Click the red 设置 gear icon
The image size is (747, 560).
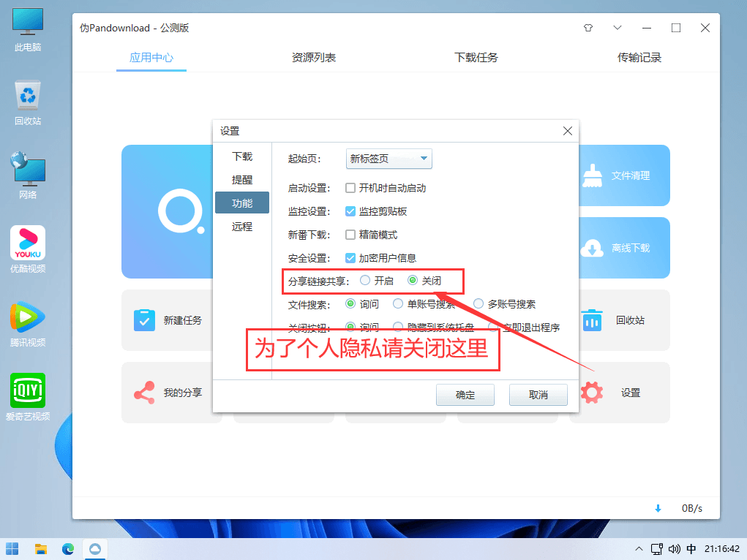(592, 393)
